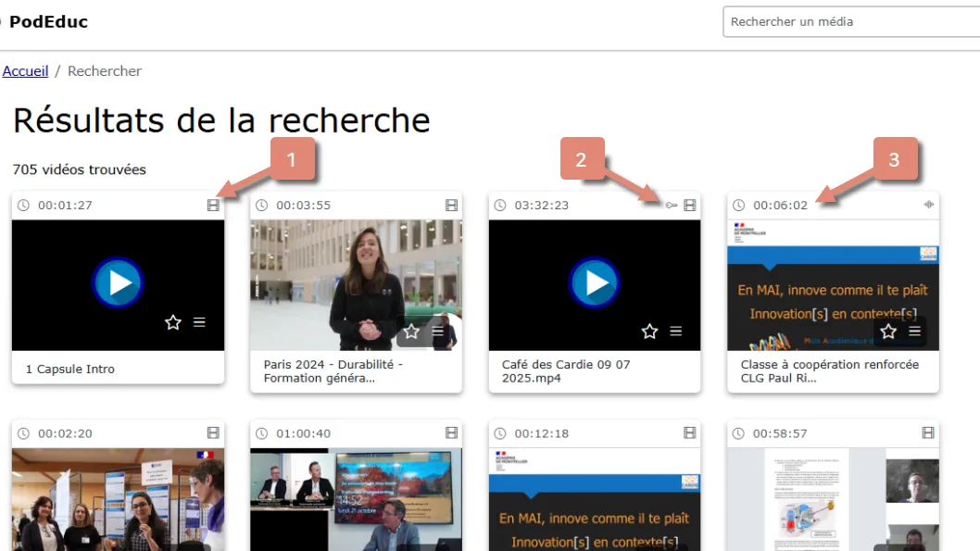Star the Paris 2024 Durabilité video

(x=411, y=332)
